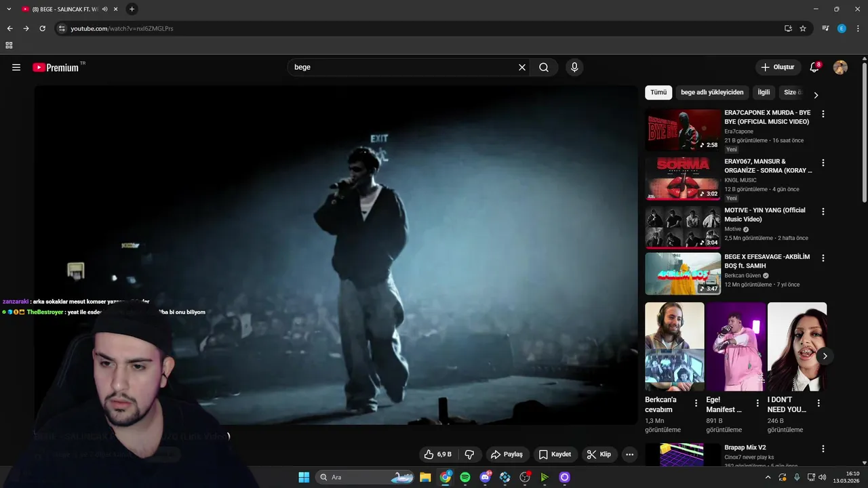Viewport: 868px width, 488px height.
Task: Dislike the video with thumbs down
Action: (x=469, y=455)
